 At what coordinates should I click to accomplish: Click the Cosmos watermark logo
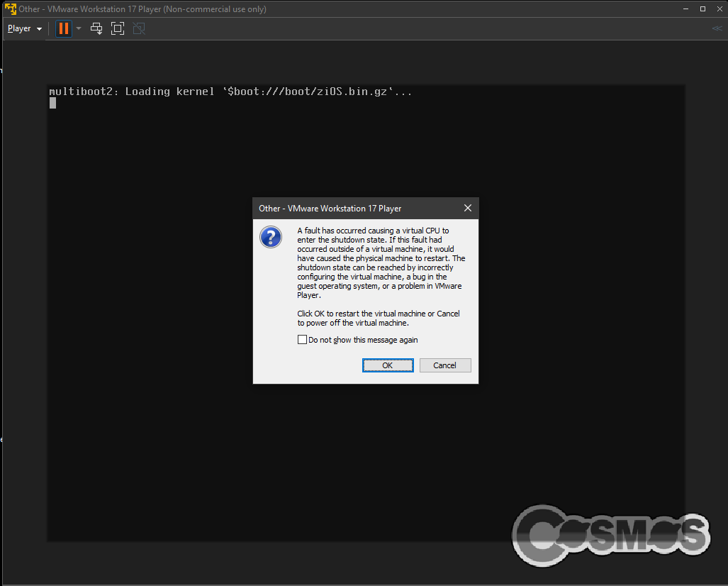(610, 536)
